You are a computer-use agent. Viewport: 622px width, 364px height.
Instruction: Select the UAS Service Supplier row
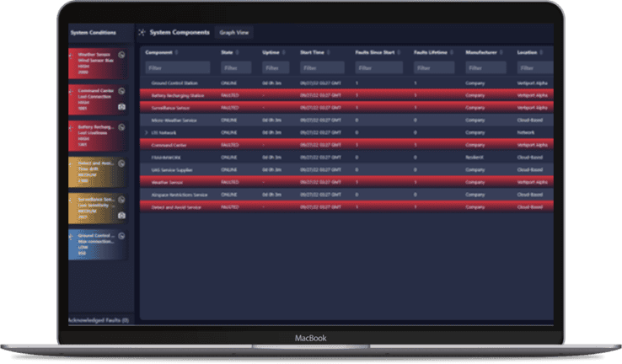pos(346,169)
